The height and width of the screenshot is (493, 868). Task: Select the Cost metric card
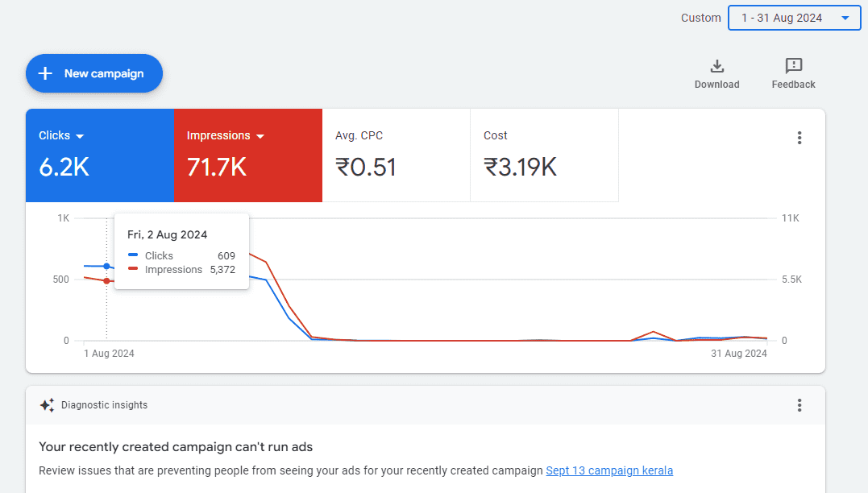[544, 155]
